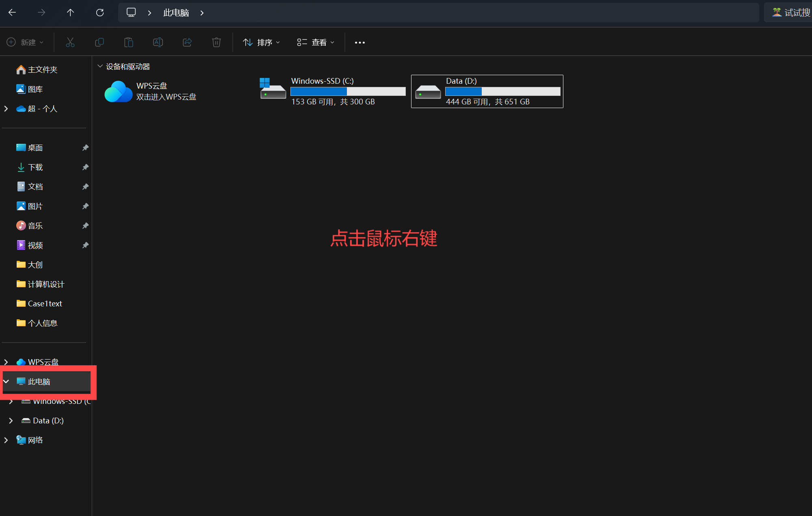Click the Rename icon in toolbar
Viewport: 812px width, 516px height.
tap(158, 42)
